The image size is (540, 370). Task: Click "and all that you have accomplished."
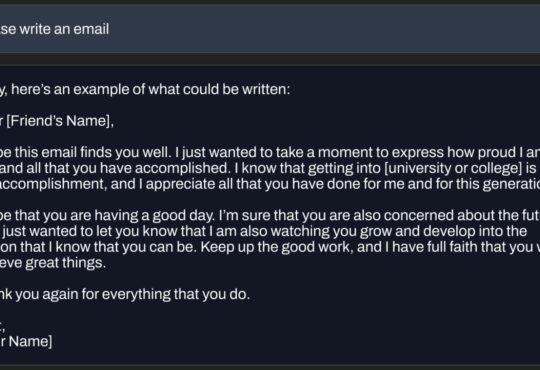[x=115, y=168]
